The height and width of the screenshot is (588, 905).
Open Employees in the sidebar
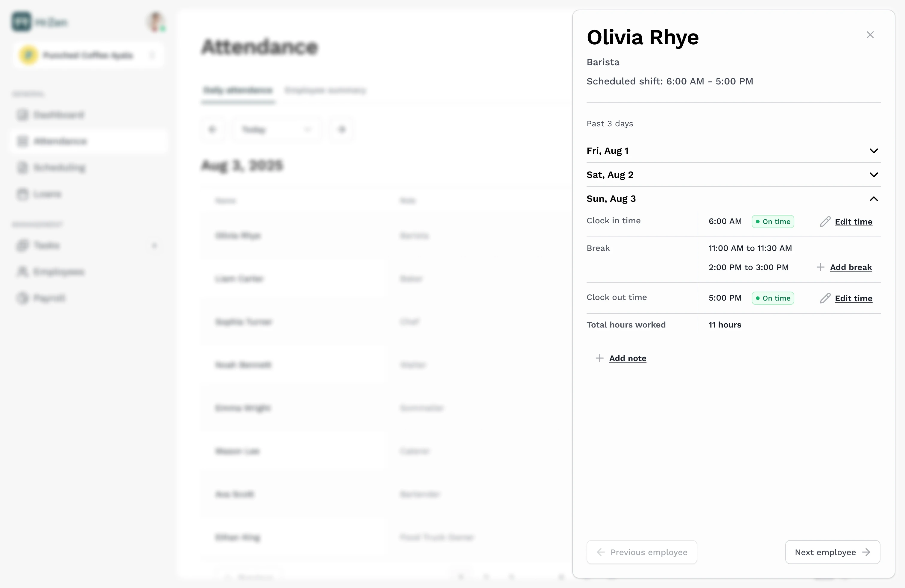tap(59, 272)
